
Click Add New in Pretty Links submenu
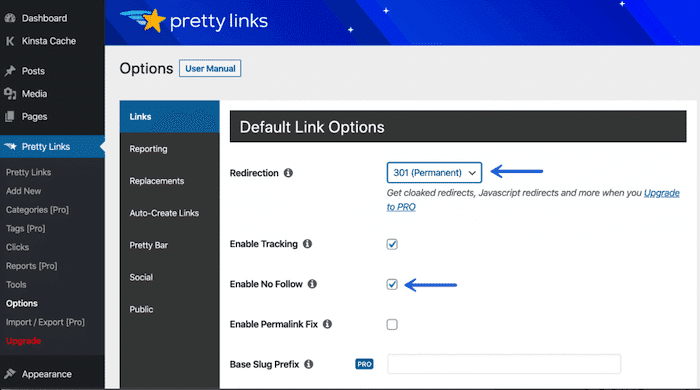pyautogui.click(x=24, y=191)
